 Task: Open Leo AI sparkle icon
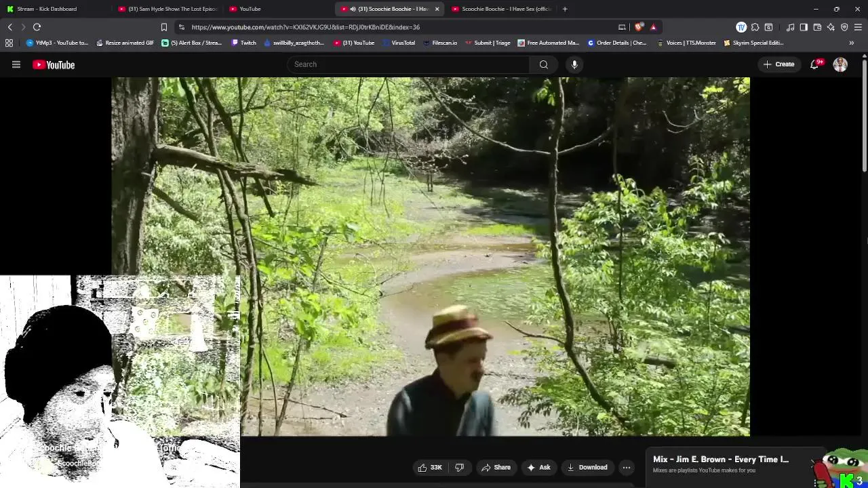click(x=831, y=27)
